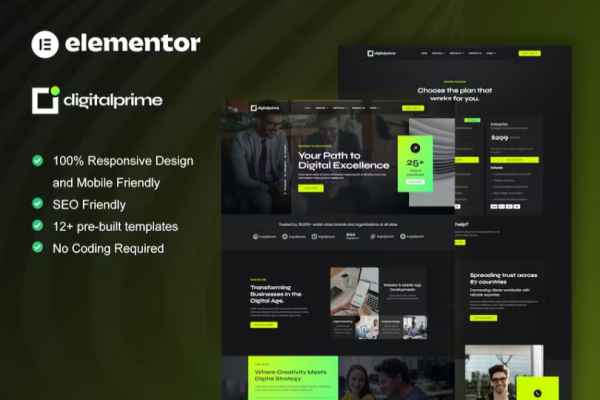
Task: Click the digitalprime logo in the pricing mockup header
Action: point(382,53)
